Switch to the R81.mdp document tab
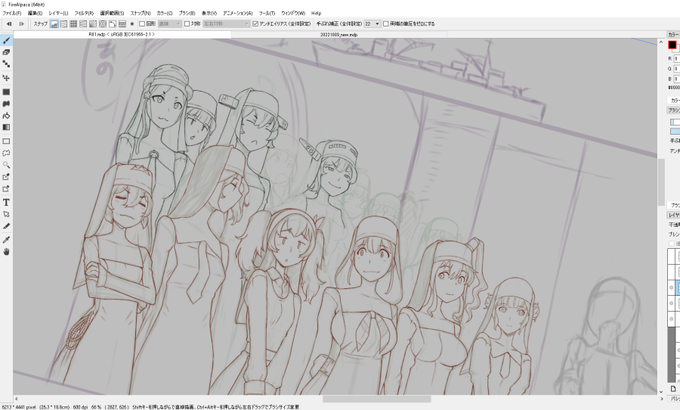 tap(122, 34)
